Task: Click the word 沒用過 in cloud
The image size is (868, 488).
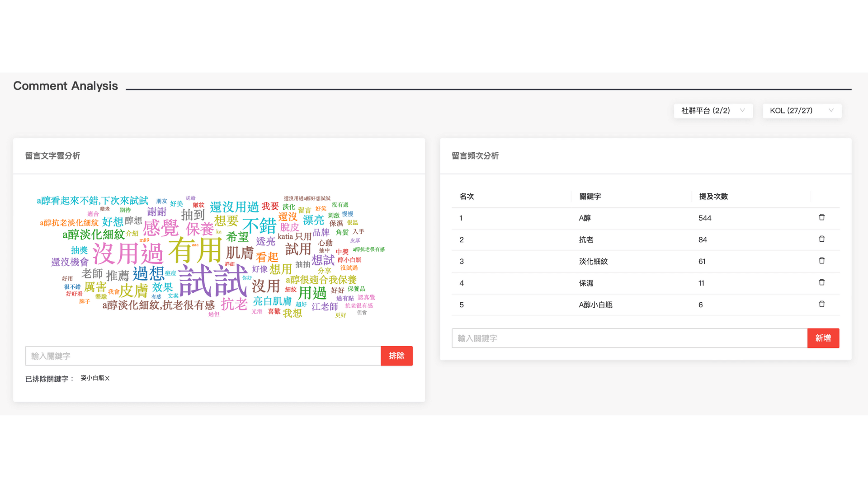Action: pos(127,253)
